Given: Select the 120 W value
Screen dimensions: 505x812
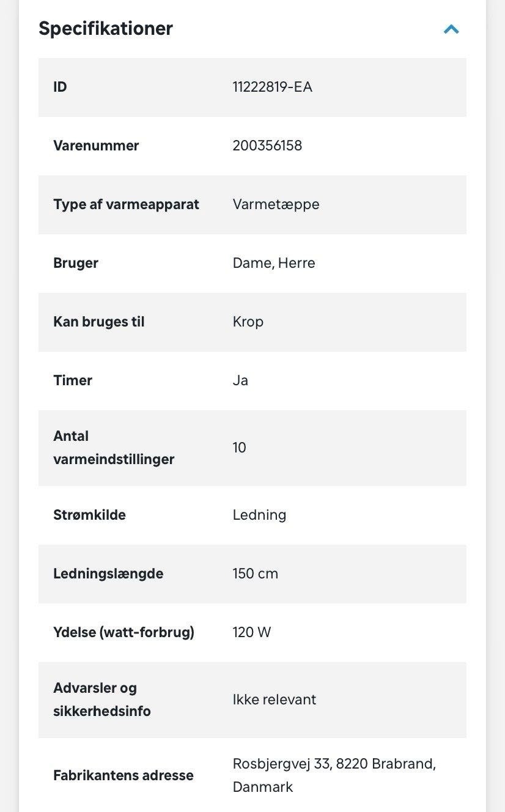Looking at the screenshot, I should [252, 632].
